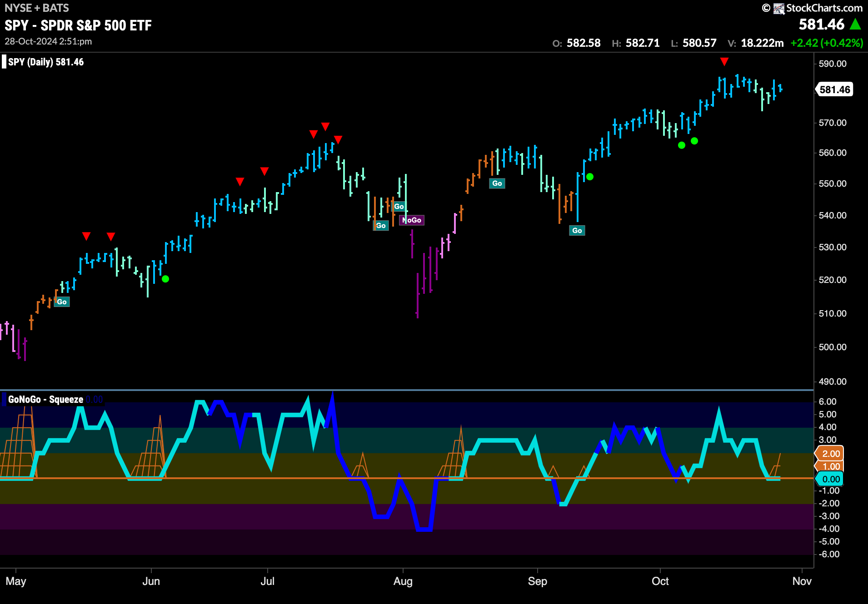Click the 4.00 oscillator axis label
This screenshot has height=604, width=868.
coord(827,427)
